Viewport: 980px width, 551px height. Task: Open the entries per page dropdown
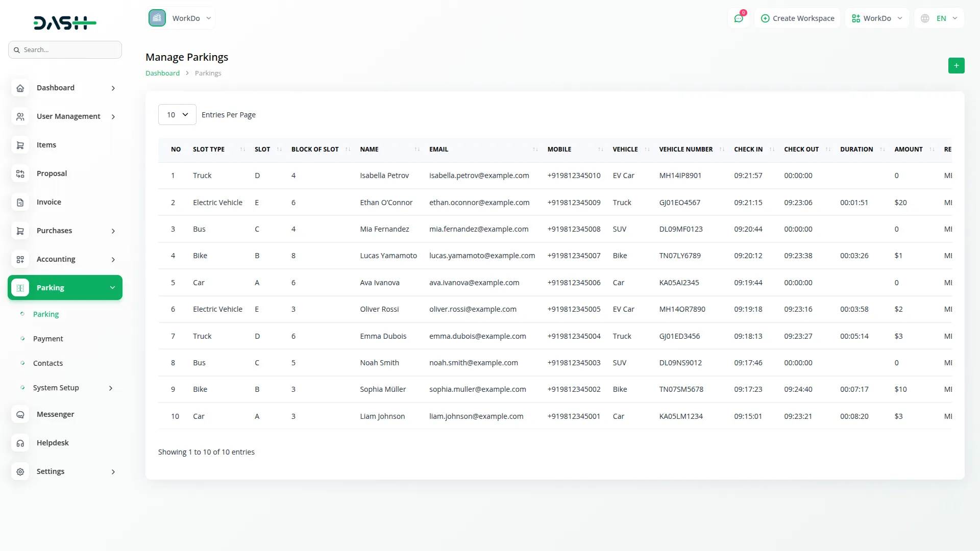pos(177,115)
